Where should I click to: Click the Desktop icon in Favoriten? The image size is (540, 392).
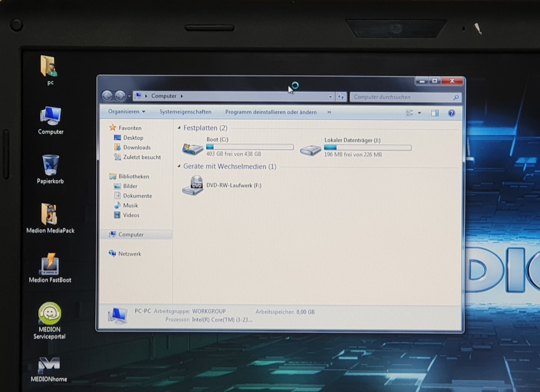point(117,137)
